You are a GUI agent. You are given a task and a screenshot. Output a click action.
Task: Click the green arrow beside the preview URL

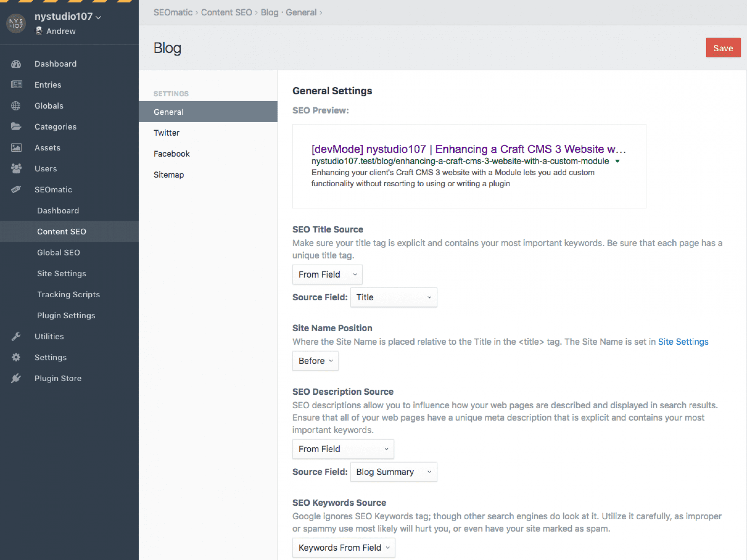pos(618,161)
